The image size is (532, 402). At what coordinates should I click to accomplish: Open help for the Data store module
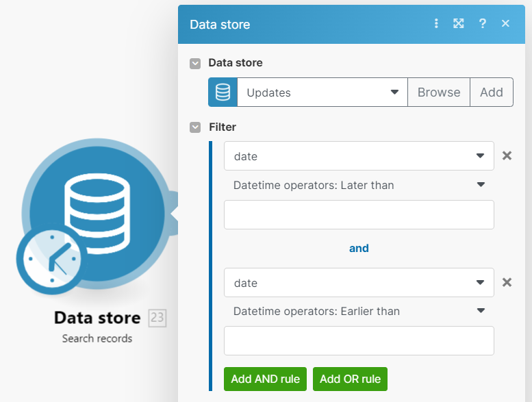(483, 24)
